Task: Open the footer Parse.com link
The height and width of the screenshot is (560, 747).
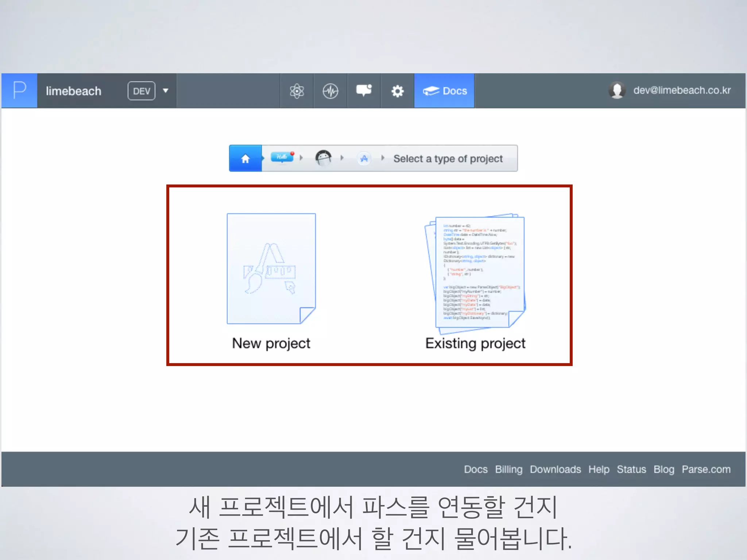Action: 706,469
